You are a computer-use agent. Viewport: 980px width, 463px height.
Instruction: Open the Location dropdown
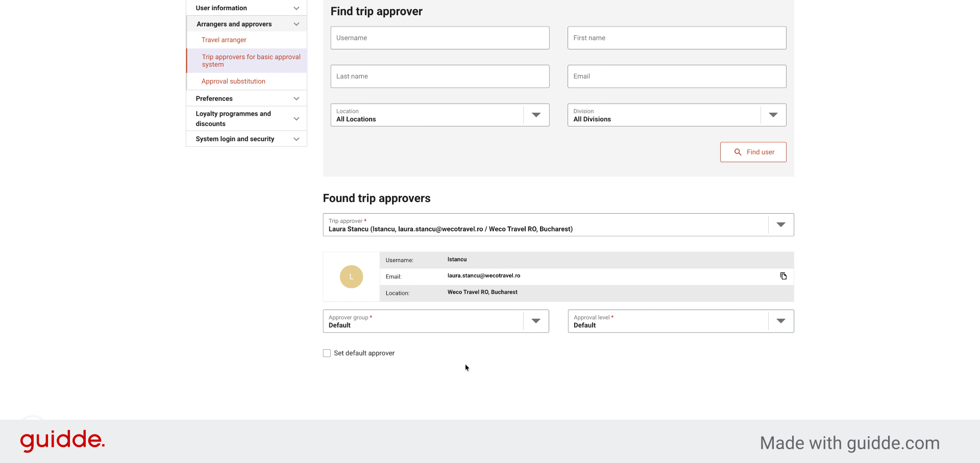(440, 115)
